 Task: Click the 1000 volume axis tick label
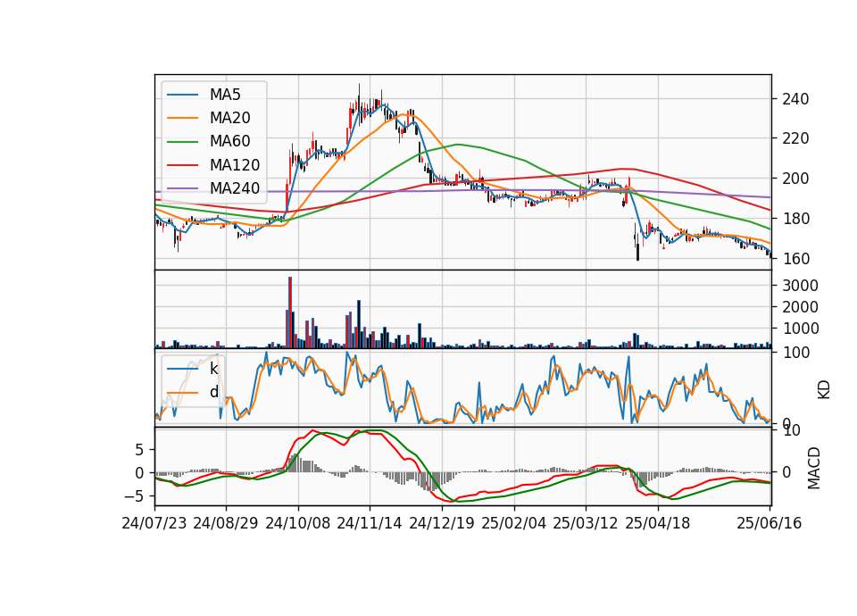click(800, 329)
